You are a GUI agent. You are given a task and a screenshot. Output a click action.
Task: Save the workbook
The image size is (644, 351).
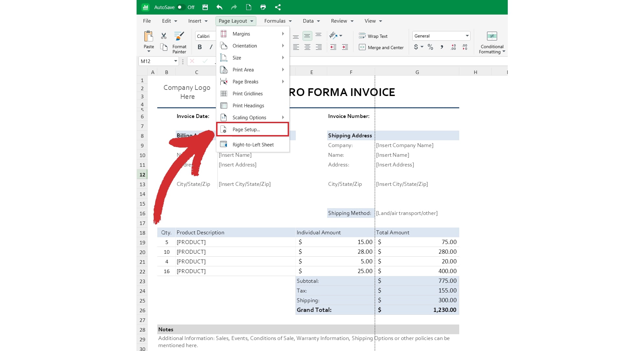coord(205,7)
